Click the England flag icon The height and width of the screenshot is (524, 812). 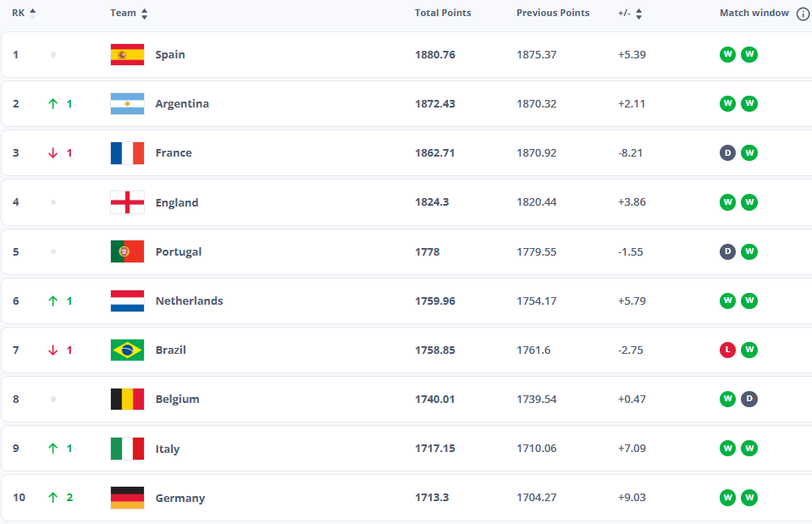click(x=127, y=202)
